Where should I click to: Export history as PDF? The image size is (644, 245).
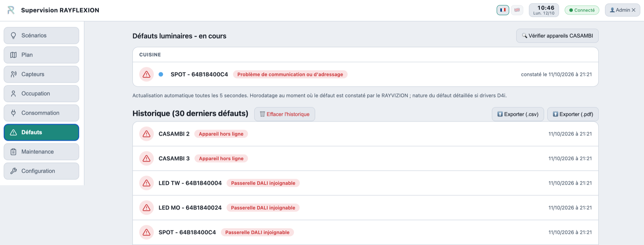(x=573, y=114)
